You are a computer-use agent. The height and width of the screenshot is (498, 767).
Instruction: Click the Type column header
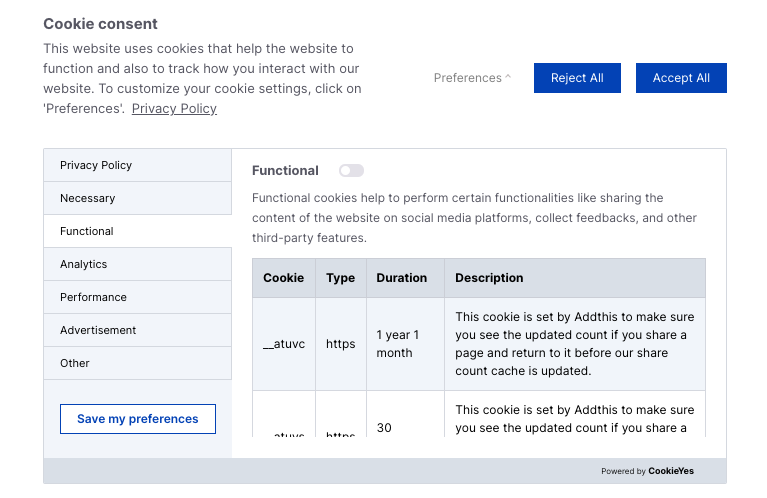(x=340, y=278)
